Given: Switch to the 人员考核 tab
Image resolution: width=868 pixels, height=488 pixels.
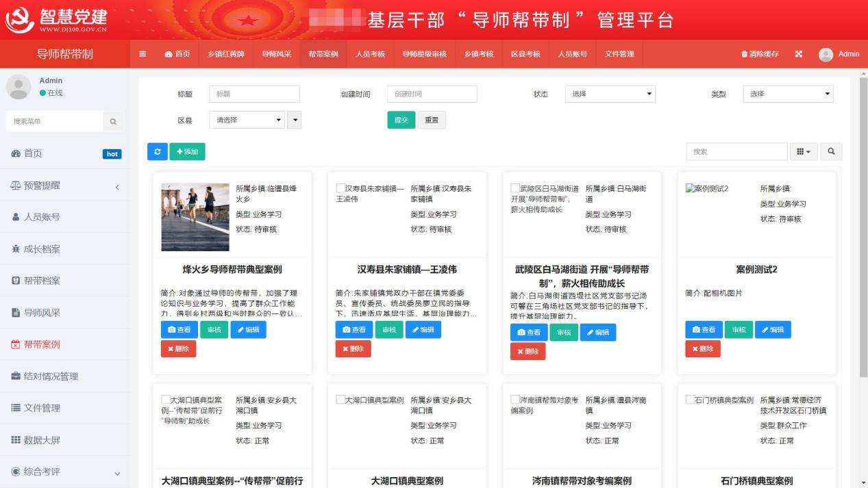Looking at the screenshot, I should click(370, 54).
